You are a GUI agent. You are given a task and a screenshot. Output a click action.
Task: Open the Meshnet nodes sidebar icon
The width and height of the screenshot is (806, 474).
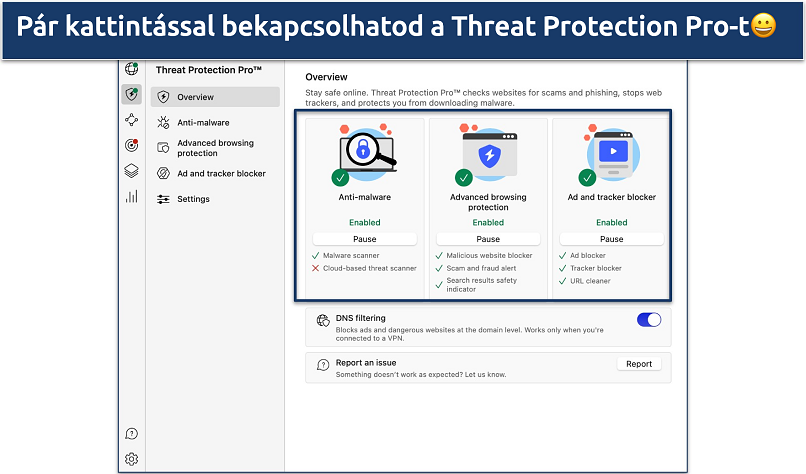131,120
